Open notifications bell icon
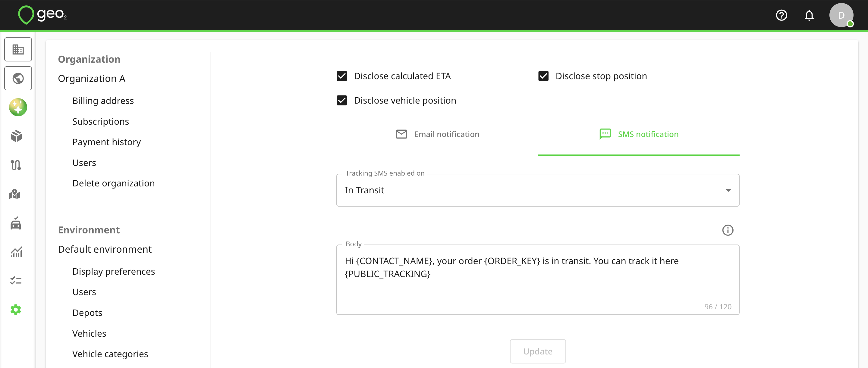This screenshot has width=868, height=368. point(809,15)
